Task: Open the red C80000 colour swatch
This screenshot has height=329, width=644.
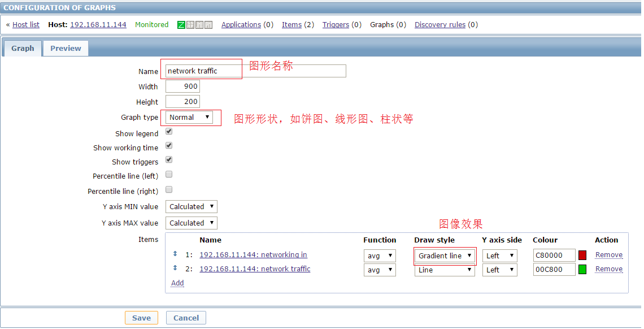Action: click(x=582, y=256)
